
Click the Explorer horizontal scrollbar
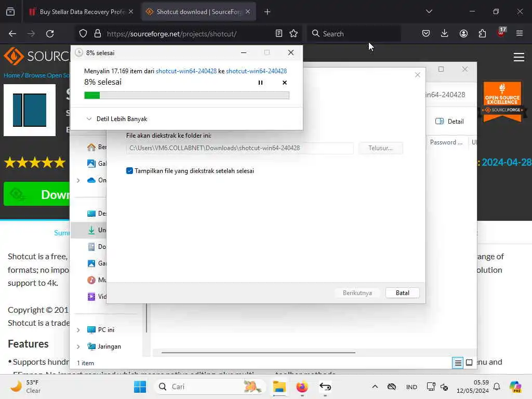259,353
